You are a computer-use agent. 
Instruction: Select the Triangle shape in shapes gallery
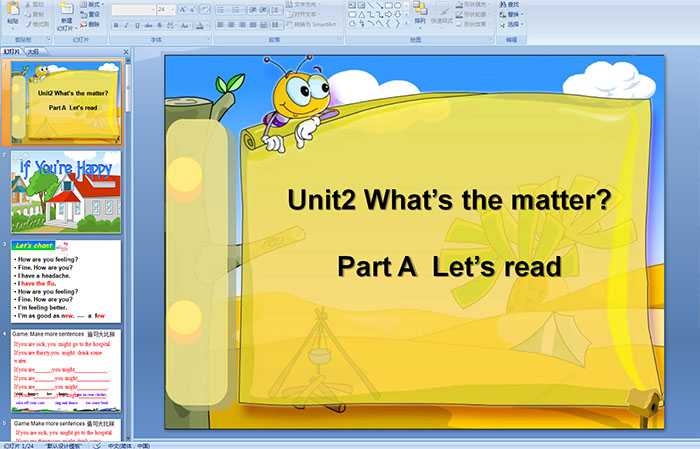pyautogui.click(x=362, y=14)
